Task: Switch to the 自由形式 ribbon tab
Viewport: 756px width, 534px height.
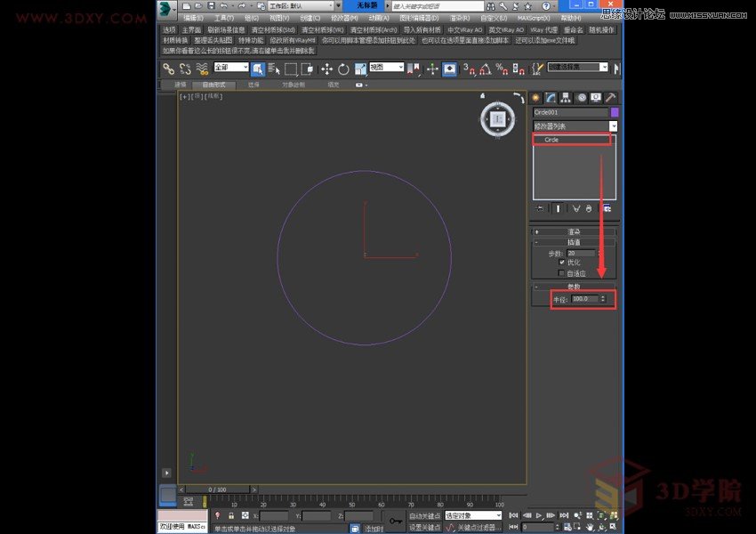Action: [x=215, y=86]
